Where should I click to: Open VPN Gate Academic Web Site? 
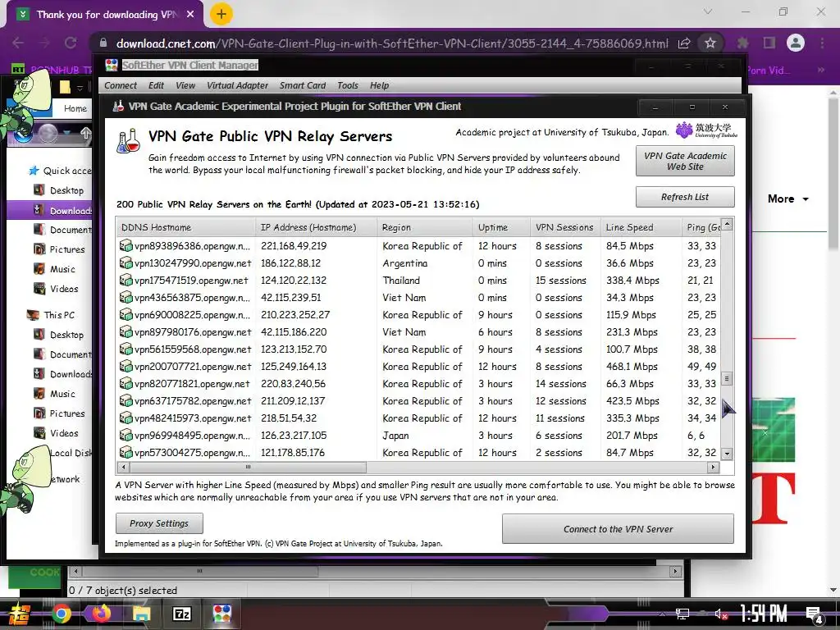pos(685,161)
